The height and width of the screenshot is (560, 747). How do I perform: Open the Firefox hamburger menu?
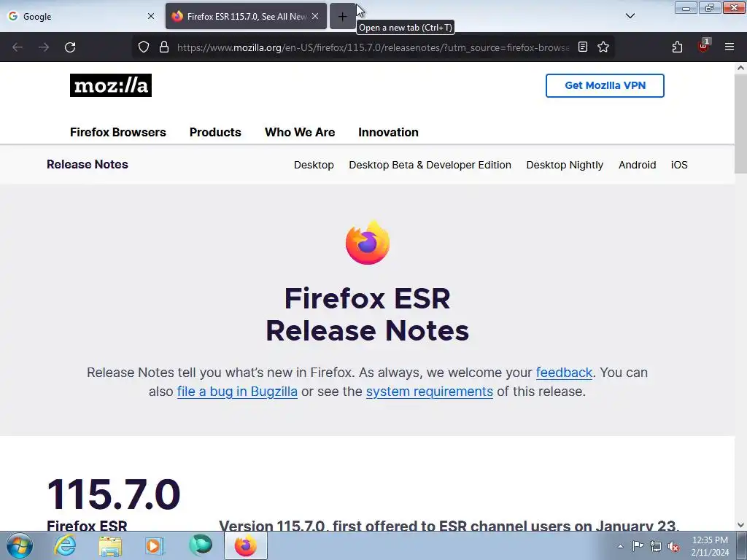coord(729,47)
